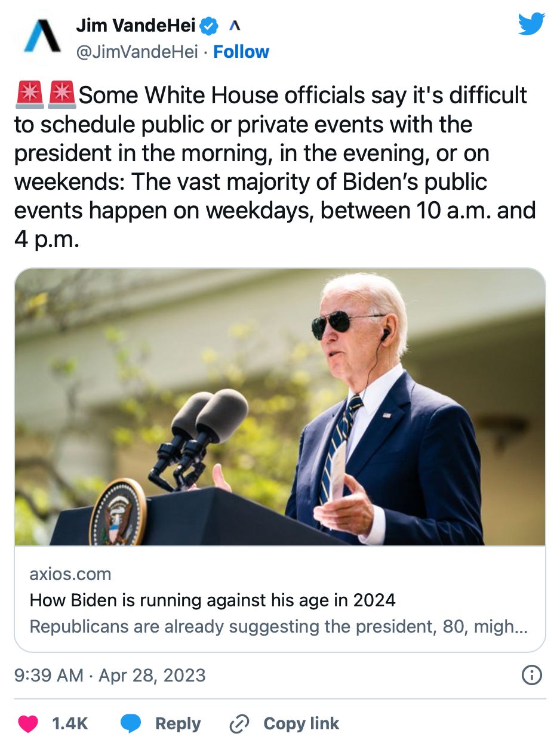Screen dimensions: 560x746
Task: Open the Biden podium photo thumbnail
Action: [x=279, y=406]
